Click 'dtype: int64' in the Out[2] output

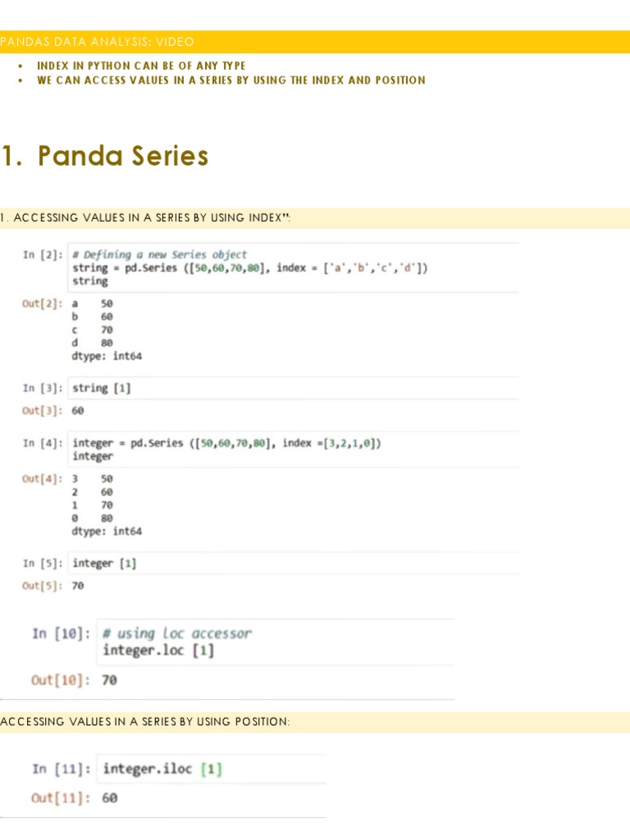click(107, 356)
